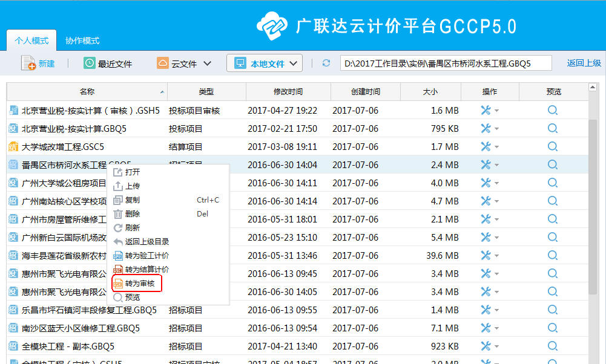Click the 返回上级 link
This screenshot has width=606, height=364.
point(584,63)
